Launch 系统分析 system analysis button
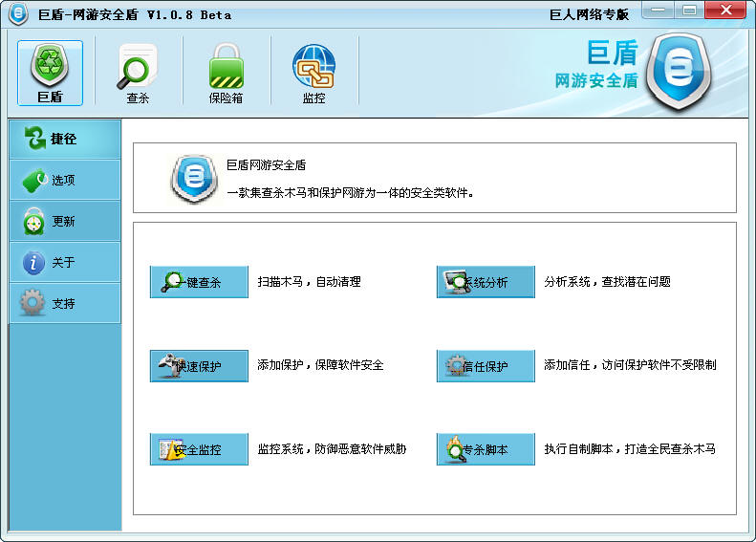This screenshot has height=542, width=756. 486,282
